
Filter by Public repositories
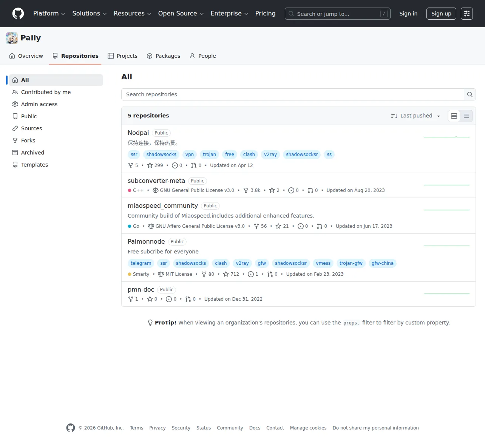56,116
